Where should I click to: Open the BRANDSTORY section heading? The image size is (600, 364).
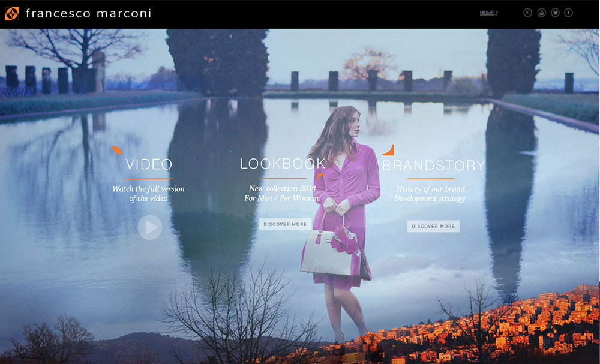pos(434,166)
